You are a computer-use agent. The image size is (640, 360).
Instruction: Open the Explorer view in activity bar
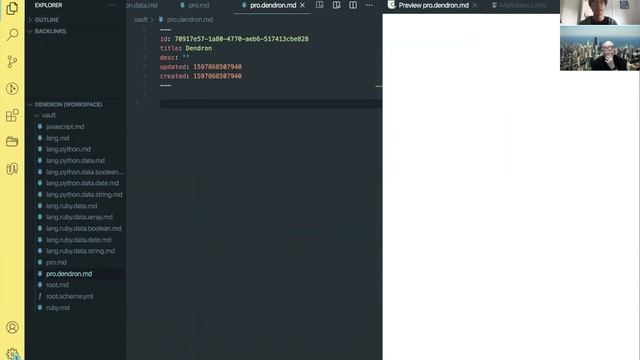(x=12, y=8)
